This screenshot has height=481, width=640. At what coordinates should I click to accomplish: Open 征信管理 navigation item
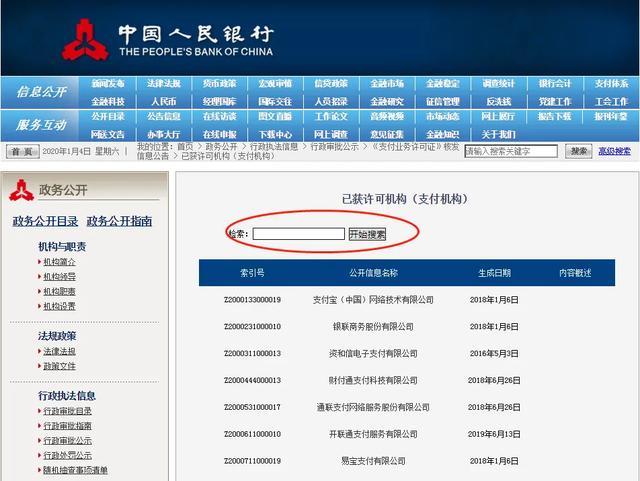(x=443, y=101)
